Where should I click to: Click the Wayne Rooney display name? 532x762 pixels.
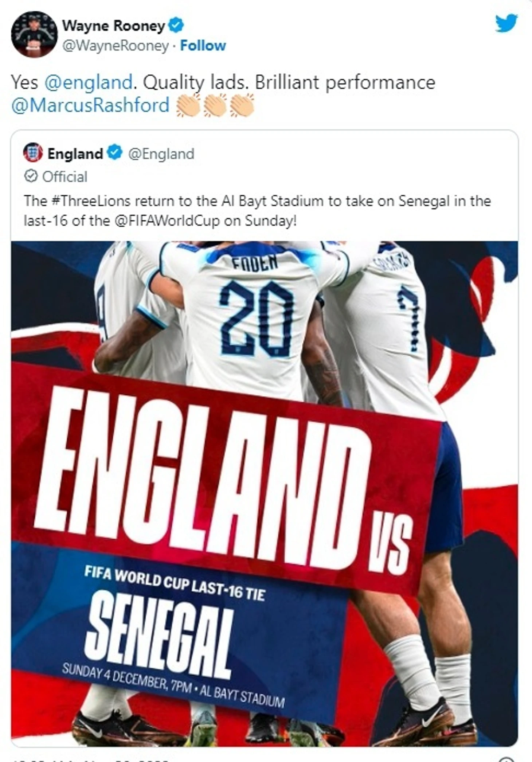[x=113, y=26]
